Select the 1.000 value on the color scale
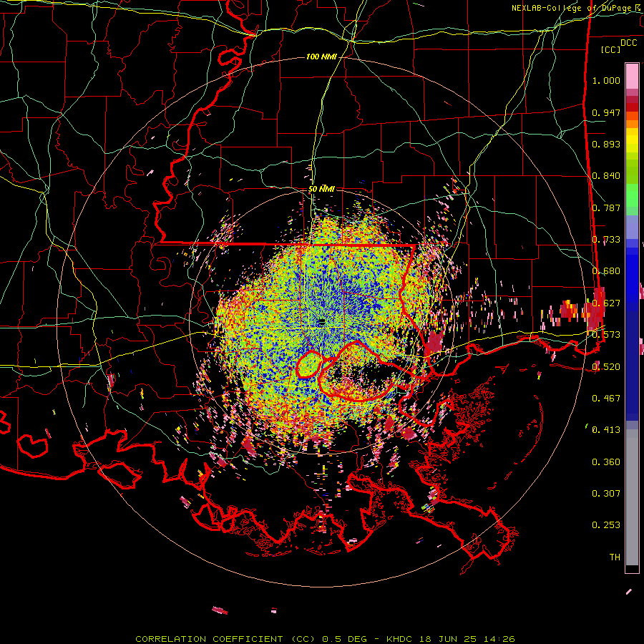 tap(606, 80)
